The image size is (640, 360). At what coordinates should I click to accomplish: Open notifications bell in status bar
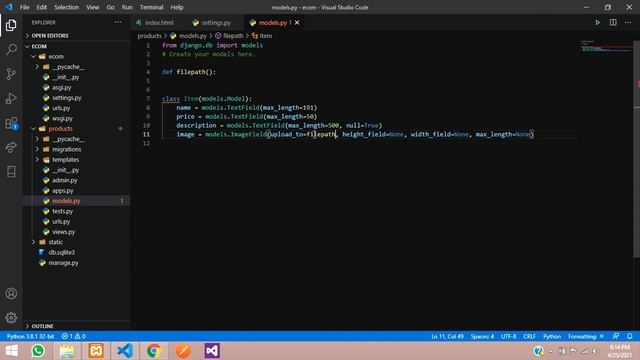click(x=630, y=336)
